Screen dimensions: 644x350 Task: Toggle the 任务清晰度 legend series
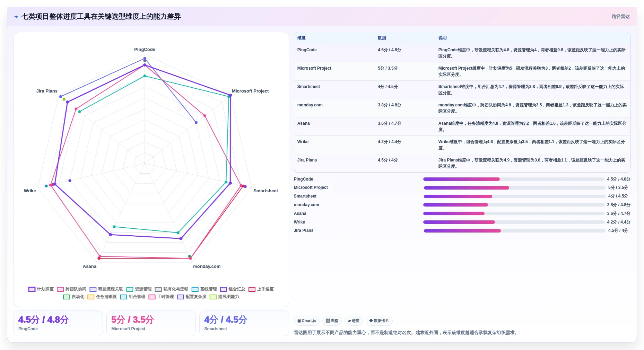pos(102,297)
